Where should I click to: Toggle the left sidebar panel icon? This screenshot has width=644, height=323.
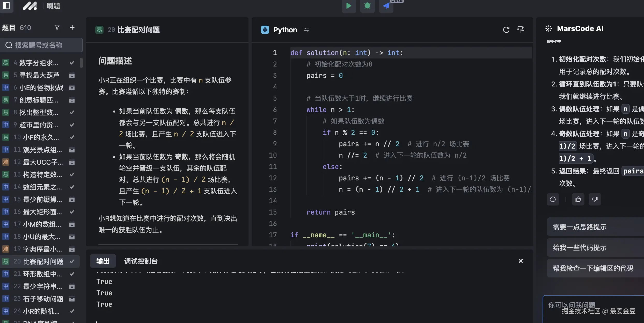[6, 6]
